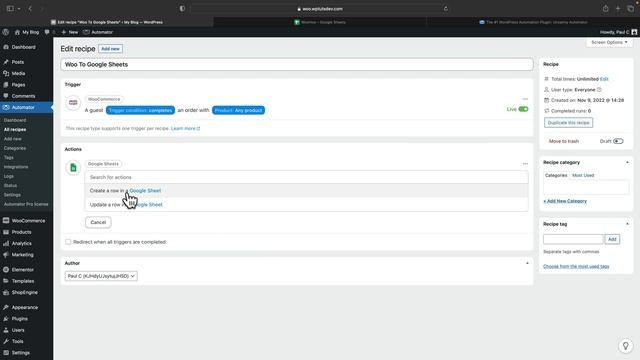The image size is (640, 360).
Task: Open the Products menu
Action: (21, 232)
